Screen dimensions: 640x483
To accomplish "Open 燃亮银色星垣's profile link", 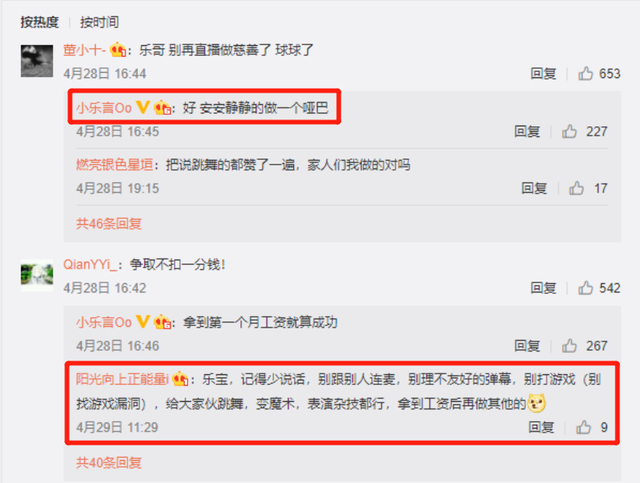I will pos(115,165).
